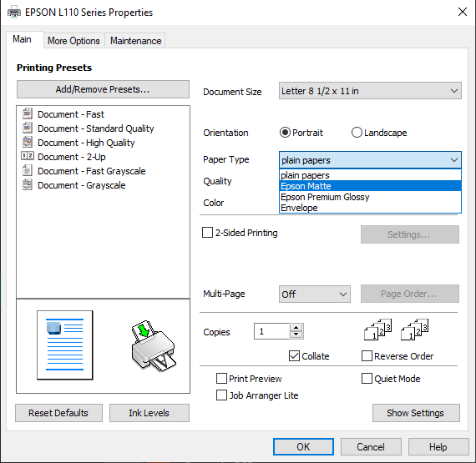Confirm with the OK button
476x463 pixels.
[303, 446]
